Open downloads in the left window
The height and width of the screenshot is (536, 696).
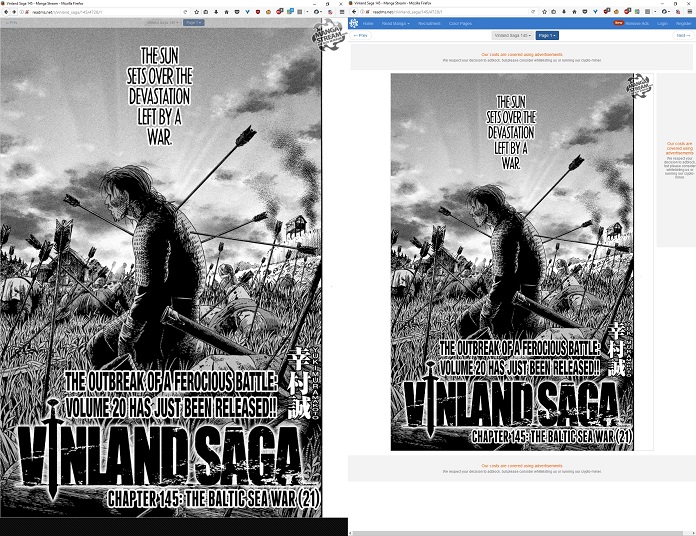coord(216,12)
